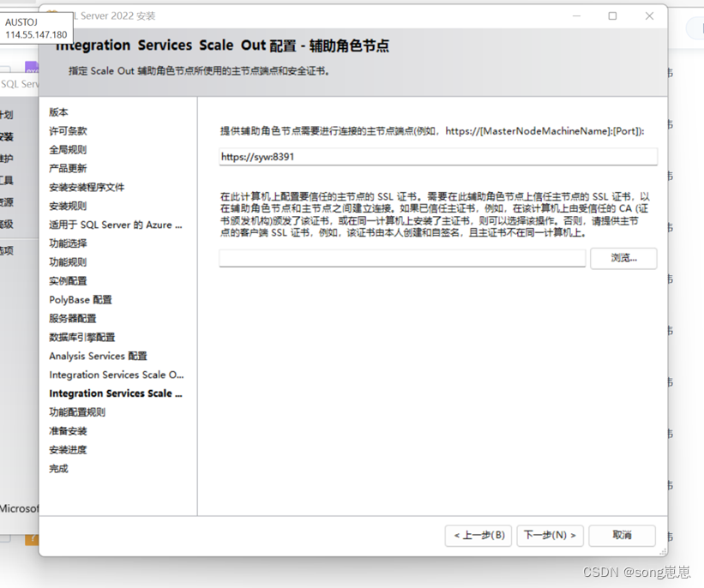The width and height of the screenshot is (704, 588).
Task: Select 适用于 SQL Server 的 Azure step
Action: click(116, 225)
